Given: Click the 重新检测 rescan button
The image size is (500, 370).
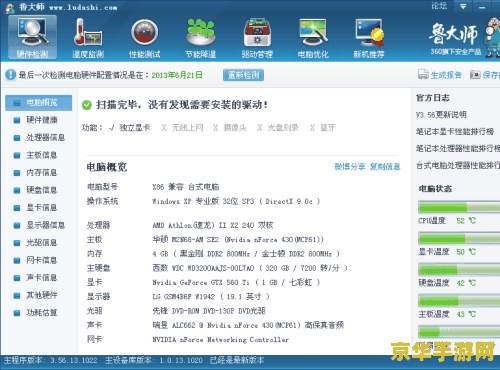Looking at the screenshot, I should tap(243, 75).
